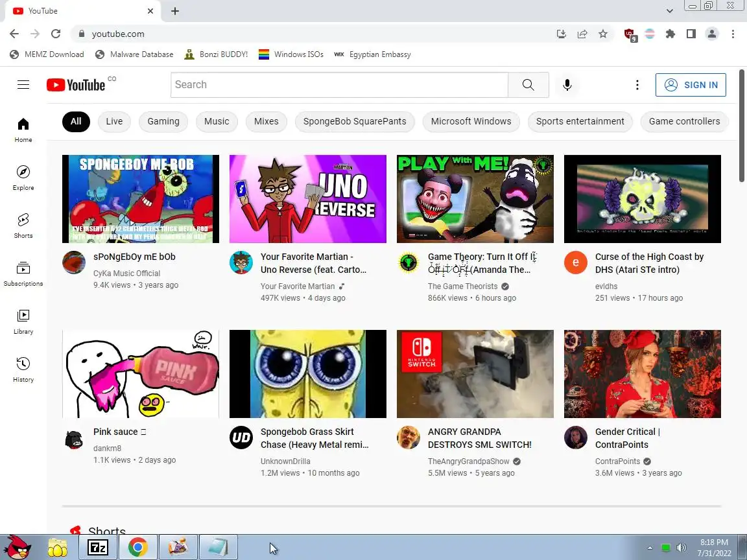Open Library in sidebar
This screenshot has width=747, height=560.
pyautogui.click(x=23, y=322)
